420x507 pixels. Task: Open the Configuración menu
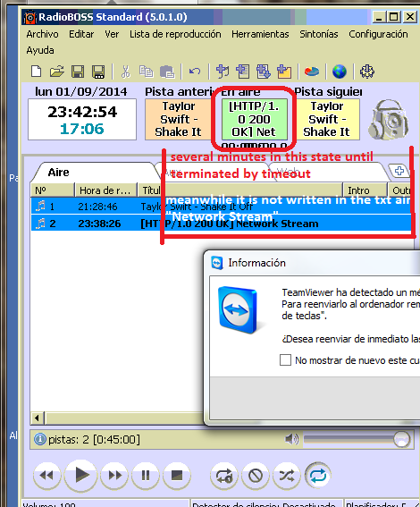point(378,34)
